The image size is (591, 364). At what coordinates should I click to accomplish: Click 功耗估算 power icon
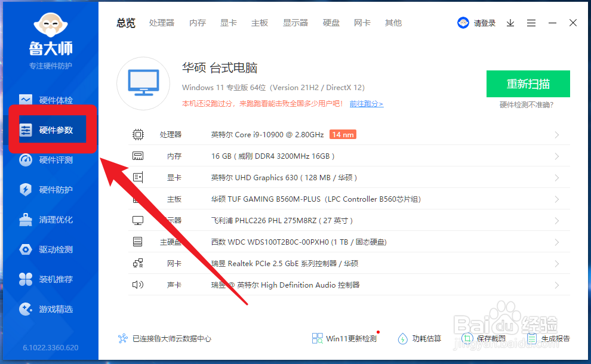[x=402, y=339]
